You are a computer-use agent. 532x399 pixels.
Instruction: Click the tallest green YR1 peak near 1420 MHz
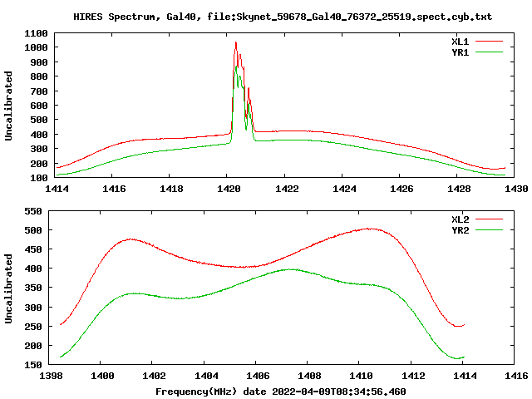pos(236,66)
